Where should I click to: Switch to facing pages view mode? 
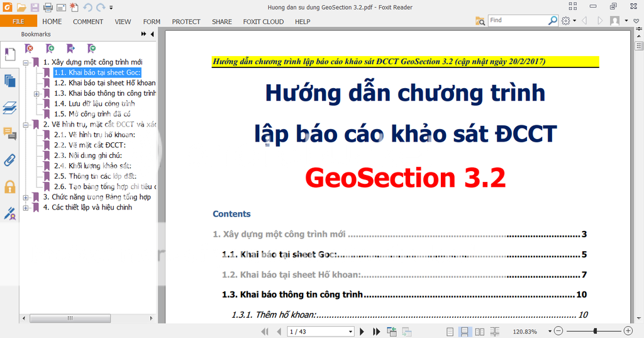tap(479, 332)
